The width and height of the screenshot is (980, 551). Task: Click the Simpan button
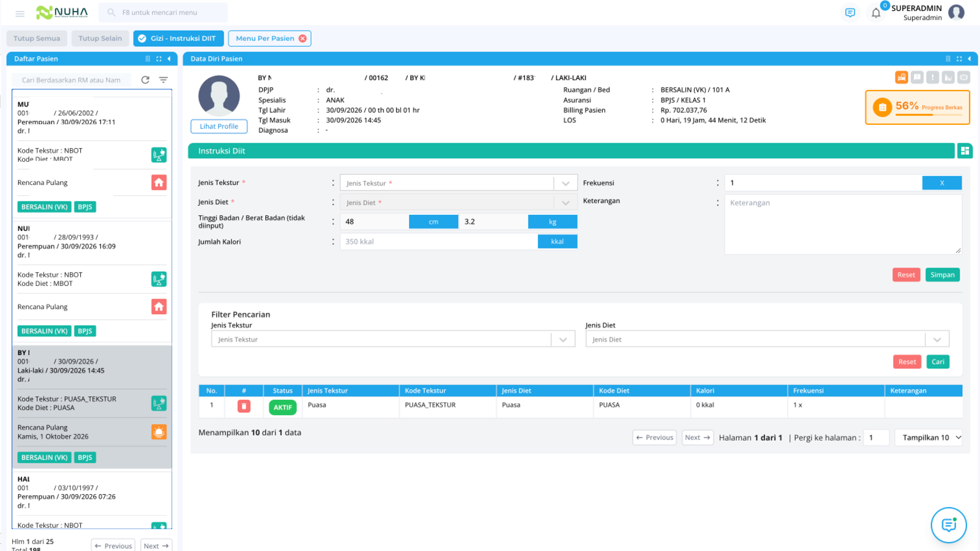pyautogui.click(x=942, y=275)
